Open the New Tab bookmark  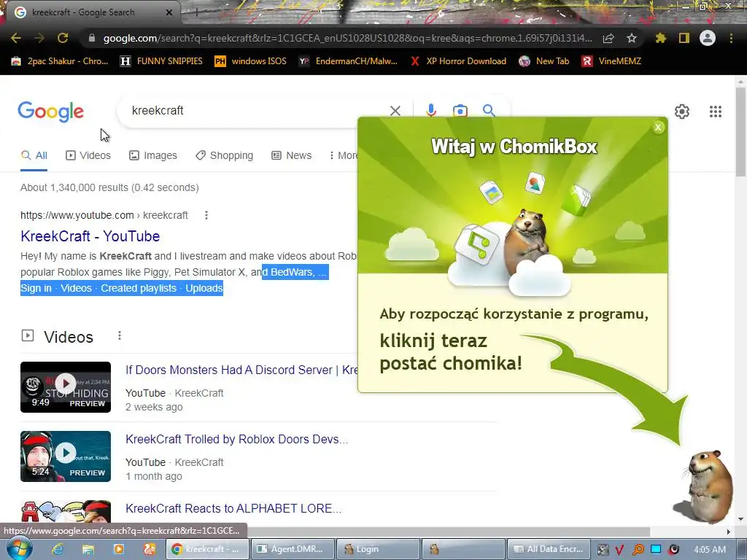coord(544,61)
